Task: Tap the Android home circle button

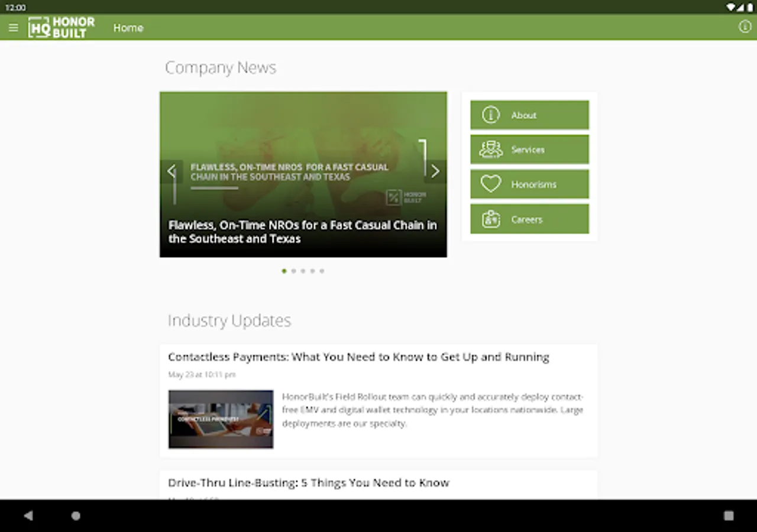Action: coord(76,515)
